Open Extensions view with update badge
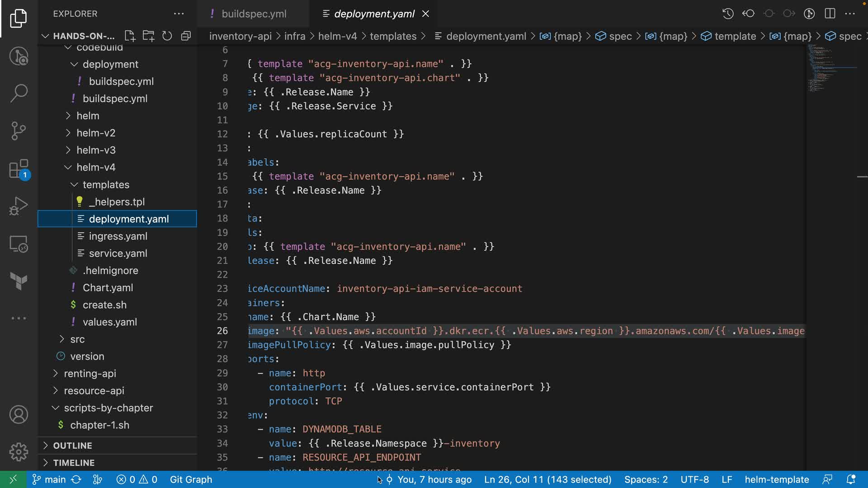The width and height of the screenshot is (868, 488). [x=19, y=169]
